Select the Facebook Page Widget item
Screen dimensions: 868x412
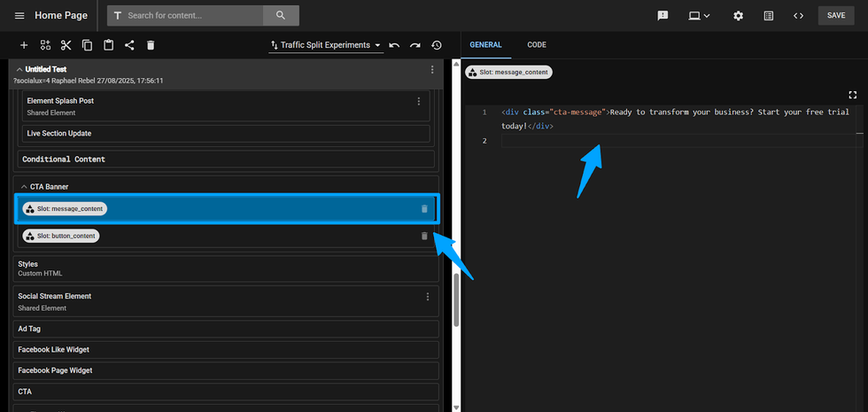tap(226, 370)
